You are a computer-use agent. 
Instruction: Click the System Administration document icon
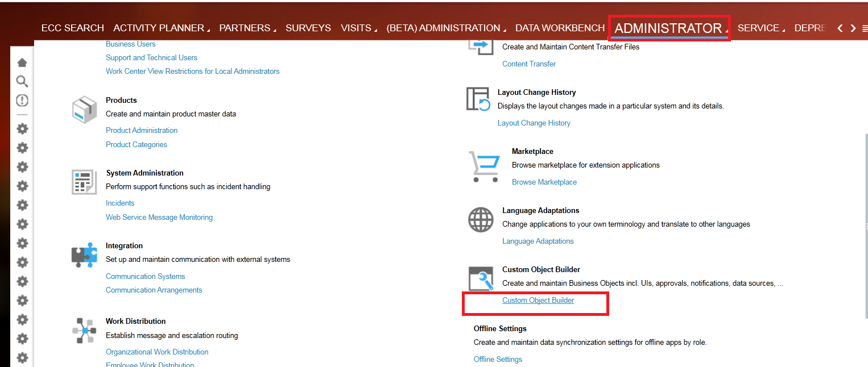84,182
